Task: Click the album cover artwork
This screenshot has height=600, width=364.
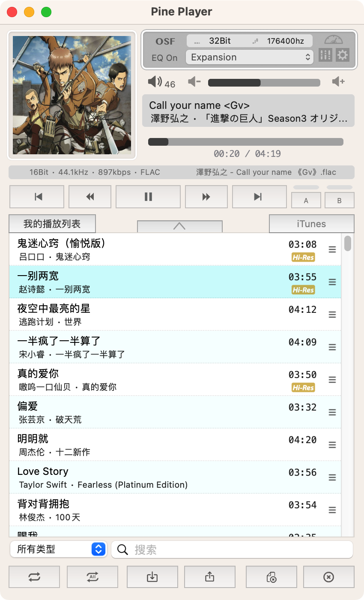Action: pyautogui.click(x=72, y=95)
